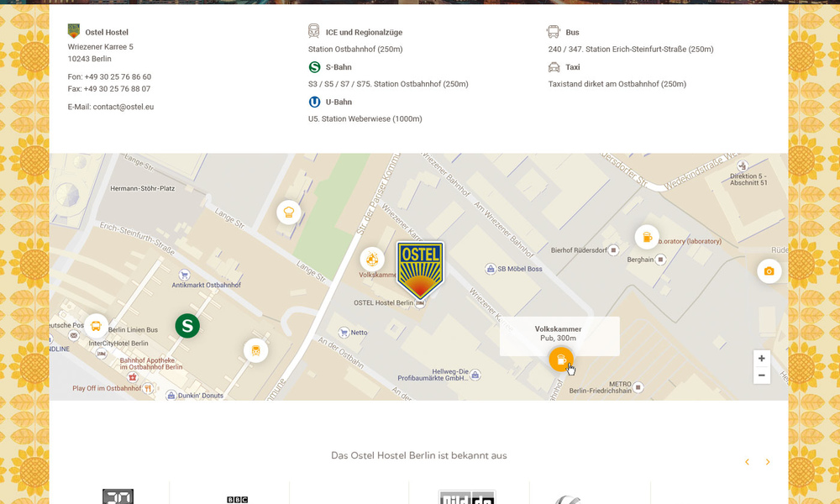Screen dimensions: 840x504
Task: Click the Ostel Hostel logo marker on map
Action: click(x=420, y=270)
